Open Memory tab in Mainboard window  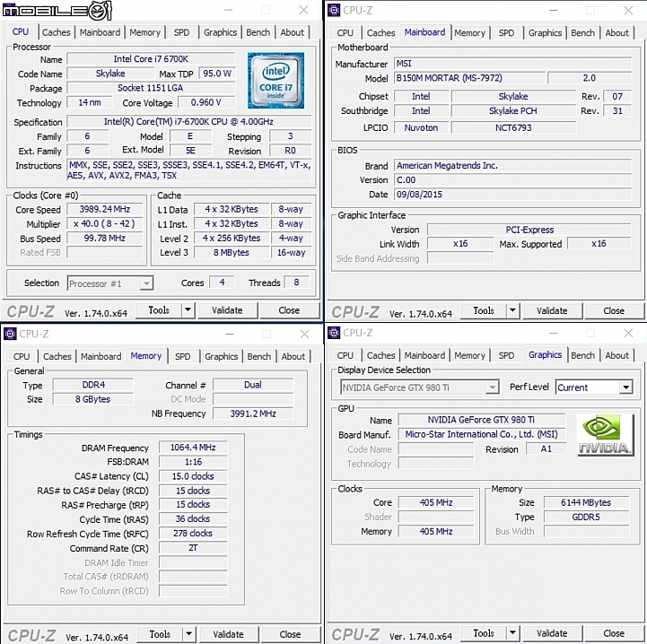click(469, 32)
